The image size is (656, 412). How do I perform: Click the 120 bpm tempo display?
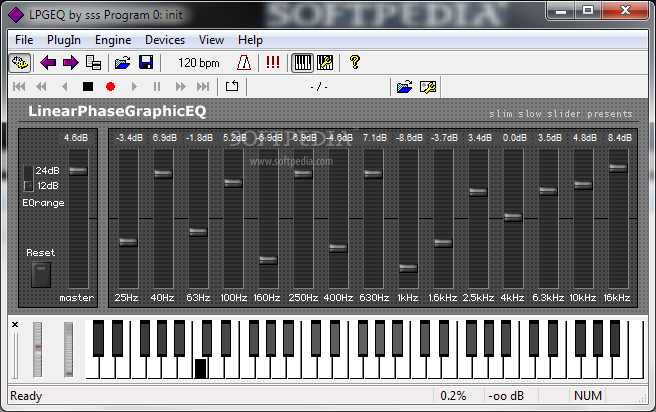[x=198, y=63]
